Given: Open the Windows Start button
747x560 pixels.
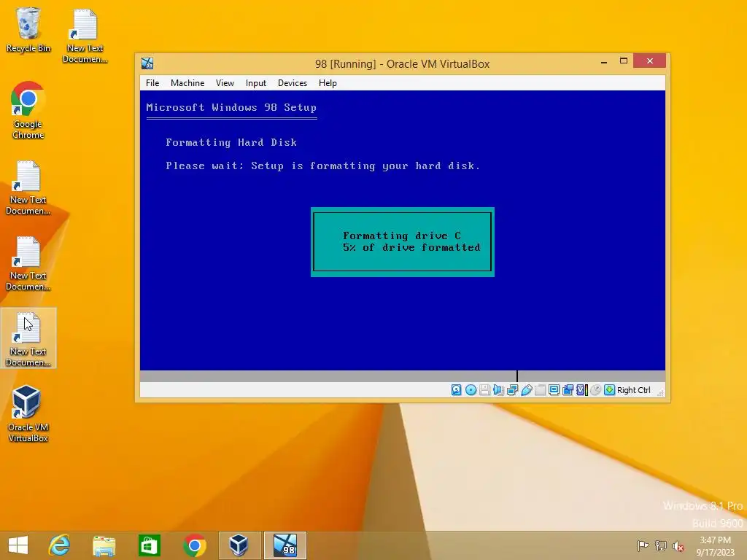Looking at the screenshot, I should tap(18, 545).
